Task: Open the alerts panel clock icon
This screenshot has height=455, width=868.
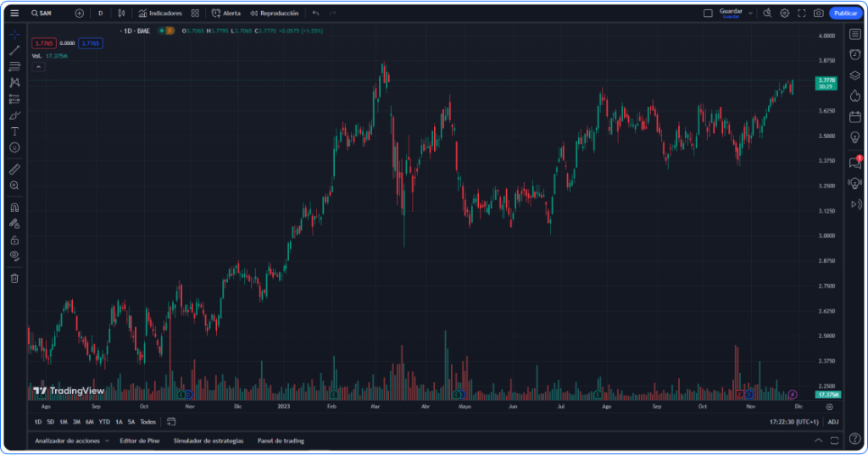Action: 854,54
